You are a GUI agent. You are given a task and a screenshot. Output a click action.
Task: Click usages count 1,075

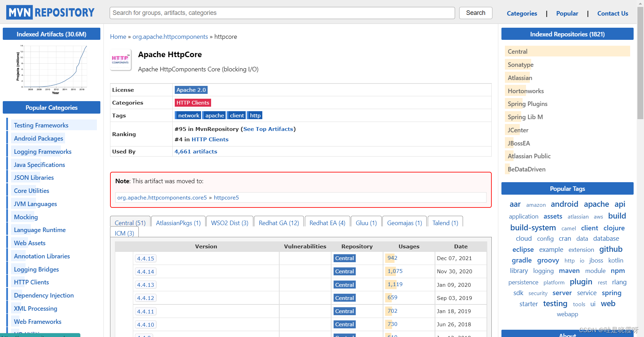(x=395, y=271)
